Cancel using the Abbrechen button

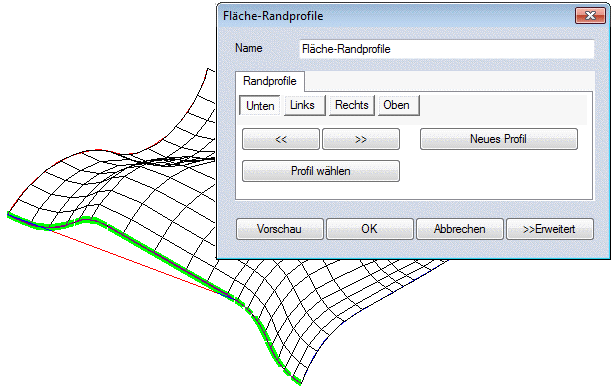click(x=460, y=229)
